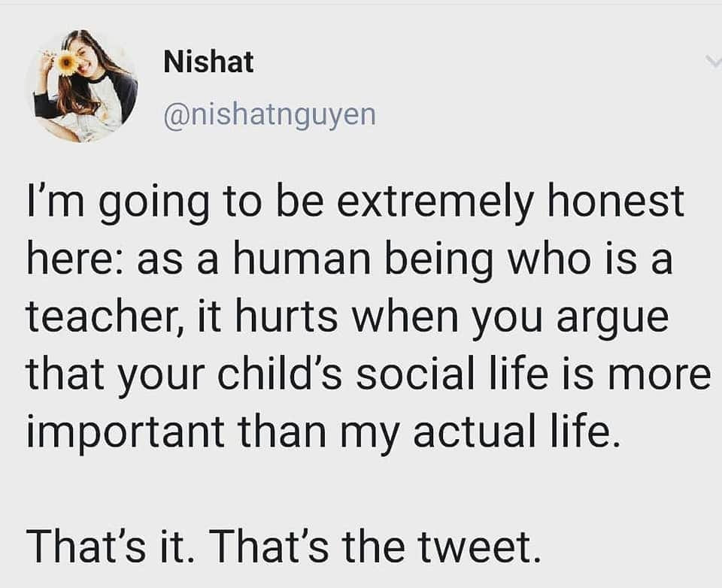
Task: Visit the @nishatnguyen handle link
Action: pos(270,115)
